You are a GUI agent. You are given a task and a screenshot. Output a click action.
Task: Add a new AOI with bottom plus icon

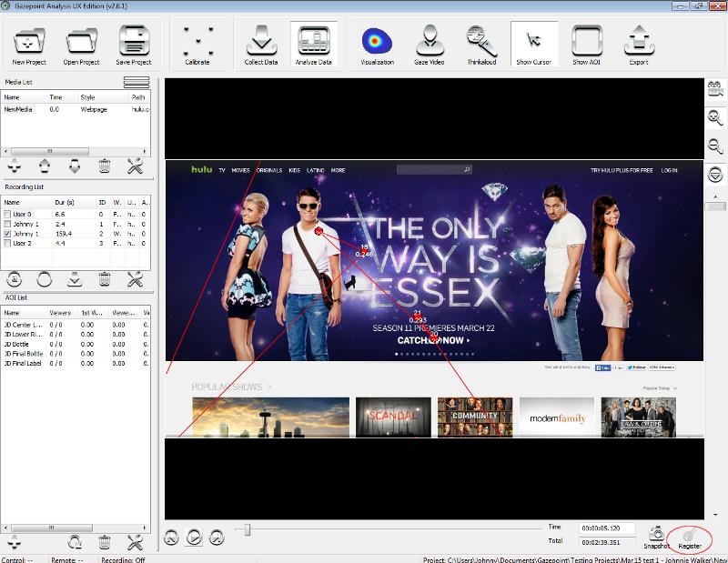point(15,542)
